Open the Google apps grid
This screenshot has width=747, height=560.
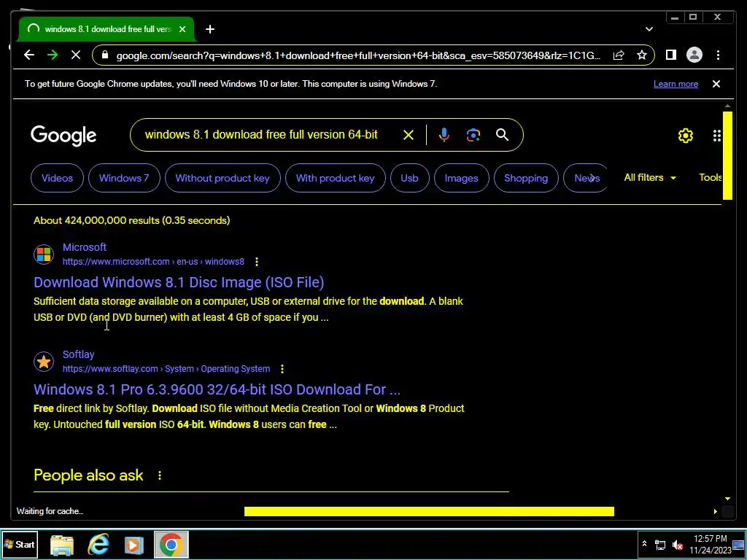tap(717, 136)
